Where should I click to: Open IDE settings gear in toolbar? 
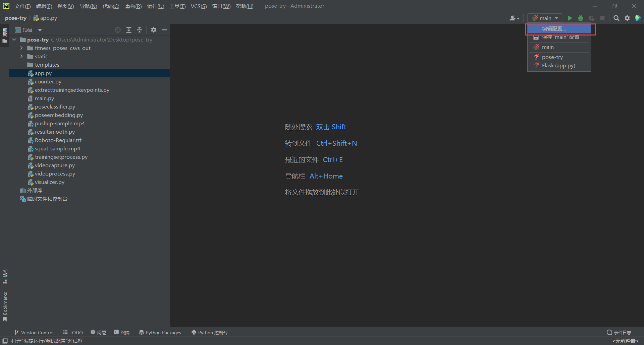(x=627, y=18)
